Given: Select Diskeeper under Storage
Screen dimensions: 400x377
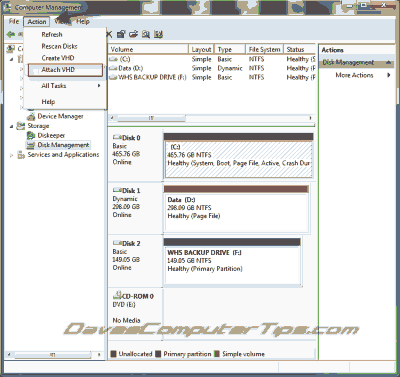Looking at the screenshot, I should (x=51, y=135).
